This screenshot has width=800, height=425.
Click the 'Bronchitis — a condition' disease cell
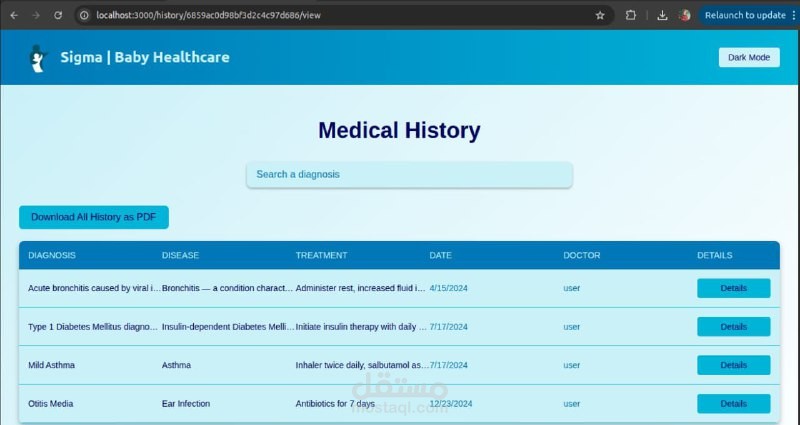coord(228,288)
